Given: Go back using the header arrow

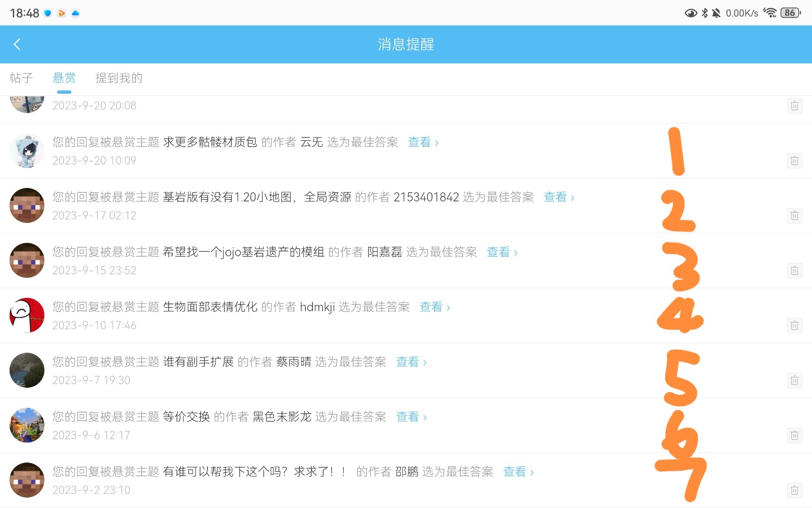Looking at the screenshot, I should 17,44.
